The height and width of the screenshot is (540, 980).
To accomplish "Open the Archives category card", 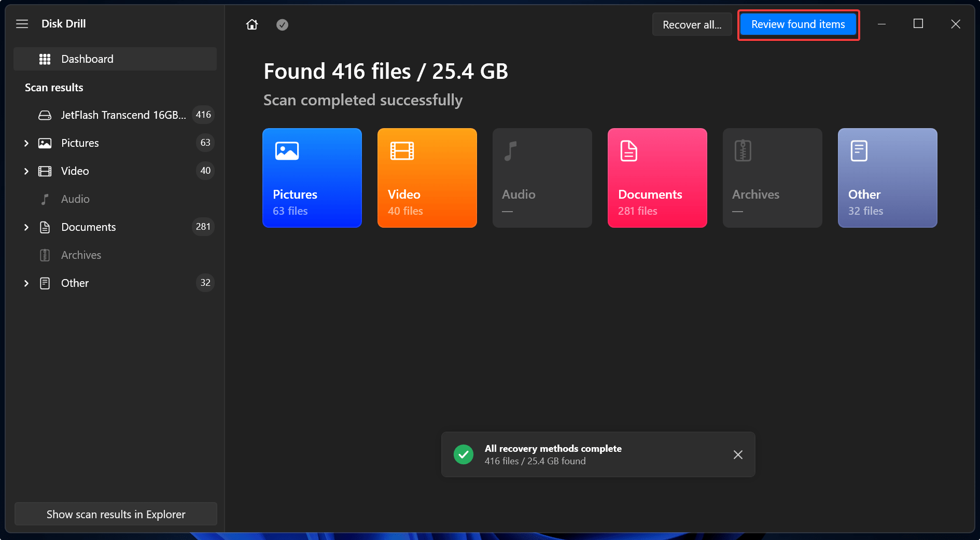I will 773,178.
